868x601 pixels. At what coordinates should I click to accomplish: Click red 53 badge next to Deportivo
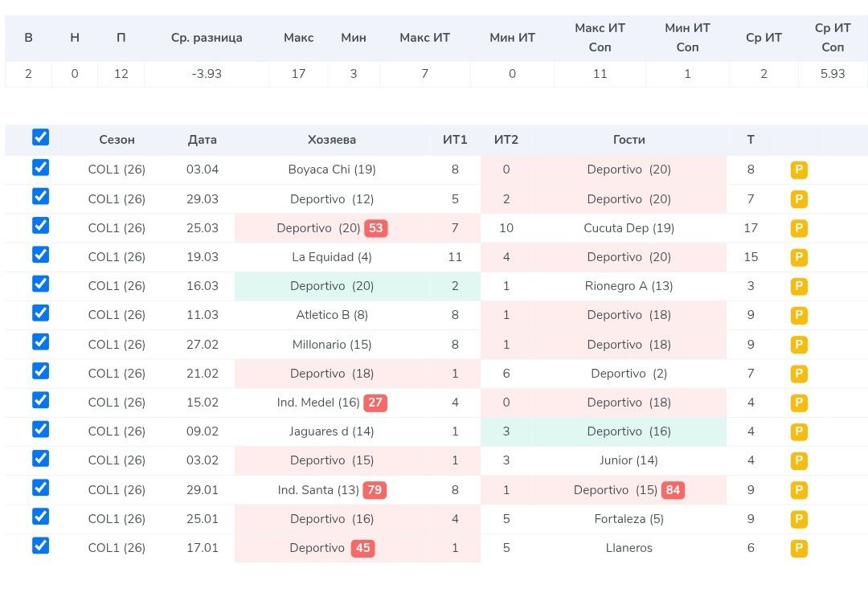[375, 228]
